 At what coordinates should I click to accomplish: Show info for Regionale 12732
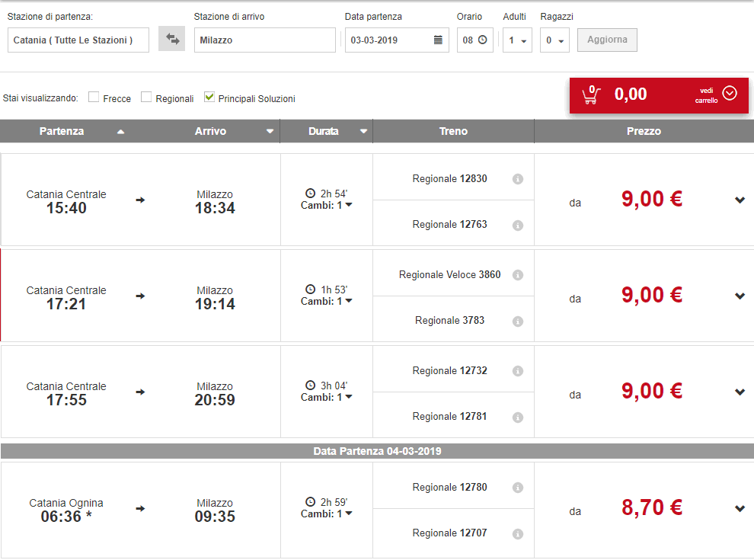click(518, 371)
